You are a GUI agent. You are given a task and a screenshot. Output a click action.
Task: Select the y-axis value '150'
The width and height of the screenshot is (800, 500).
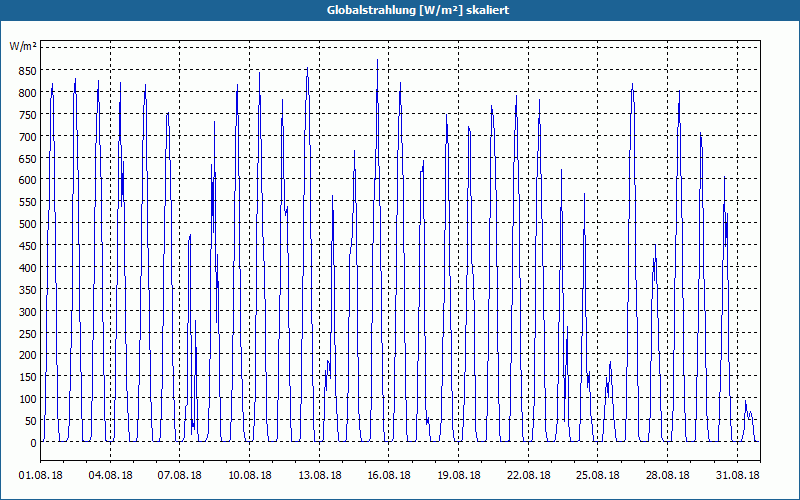click(x=28, y=377)
